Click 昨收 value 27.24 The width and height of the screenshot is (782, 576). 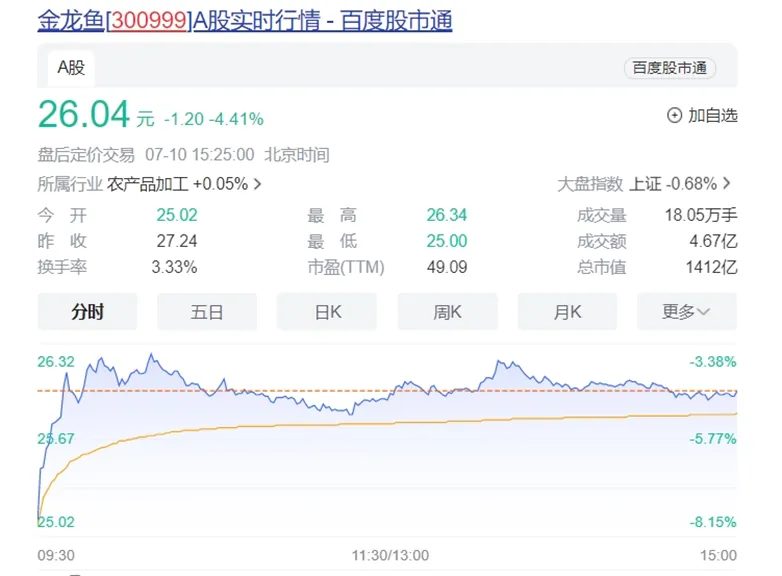177,241
